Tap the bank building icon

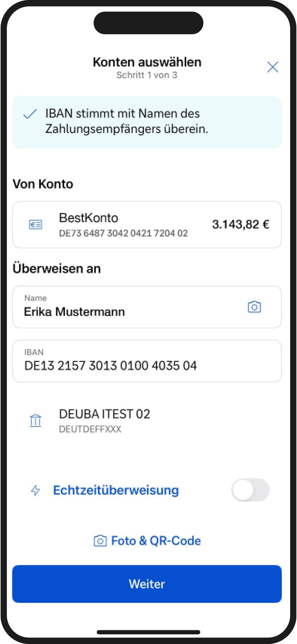(36, 420)
